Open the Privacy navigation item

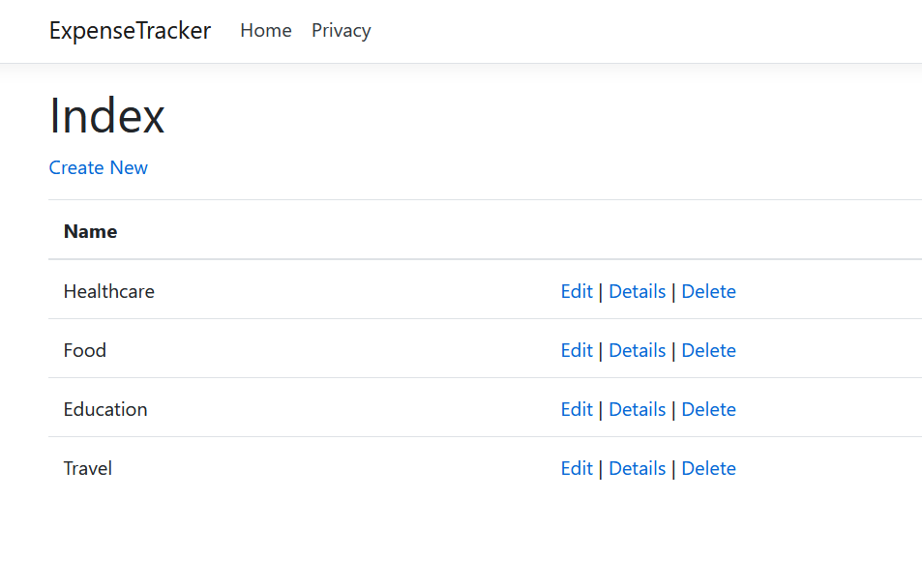click(x=341, y=31)
